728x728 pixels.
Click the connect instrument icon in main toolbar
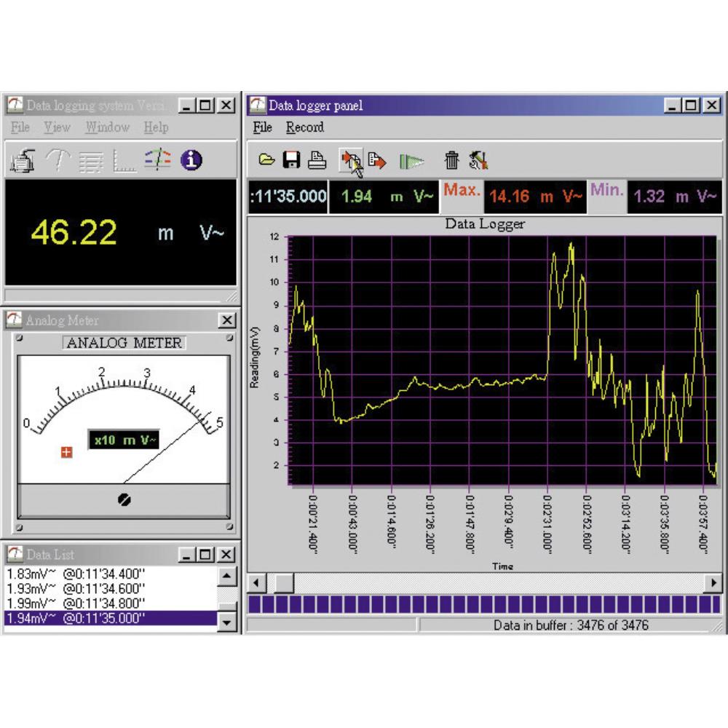point(23,160)
